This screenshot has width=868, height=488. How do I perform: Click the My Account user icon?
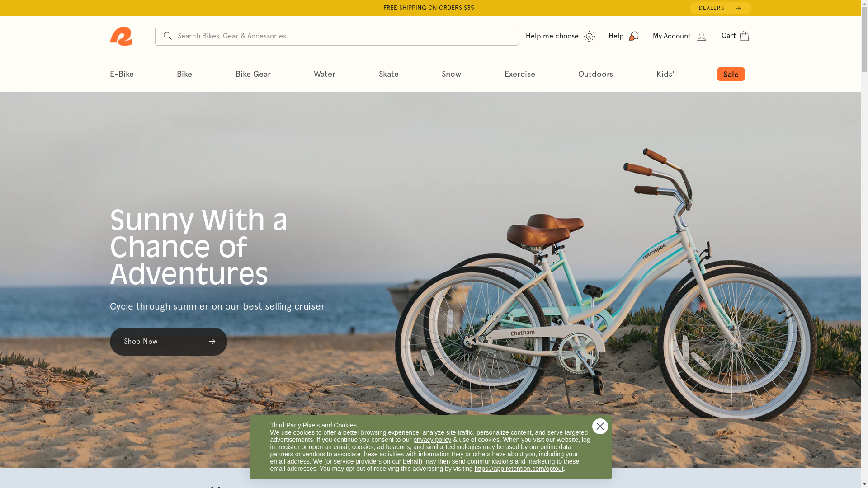pyautogui.click(x=701, y=37)
